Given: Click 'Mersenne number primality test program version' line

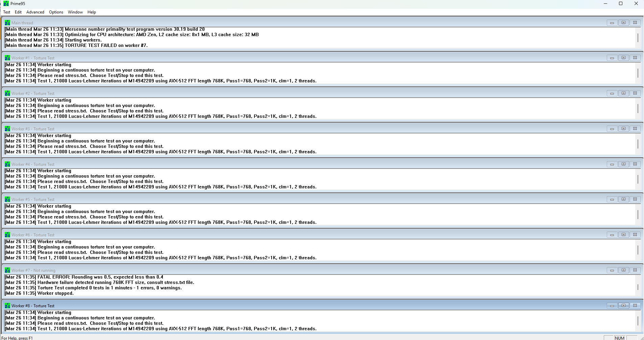Looking at the screenshot, I should point(105,29).
